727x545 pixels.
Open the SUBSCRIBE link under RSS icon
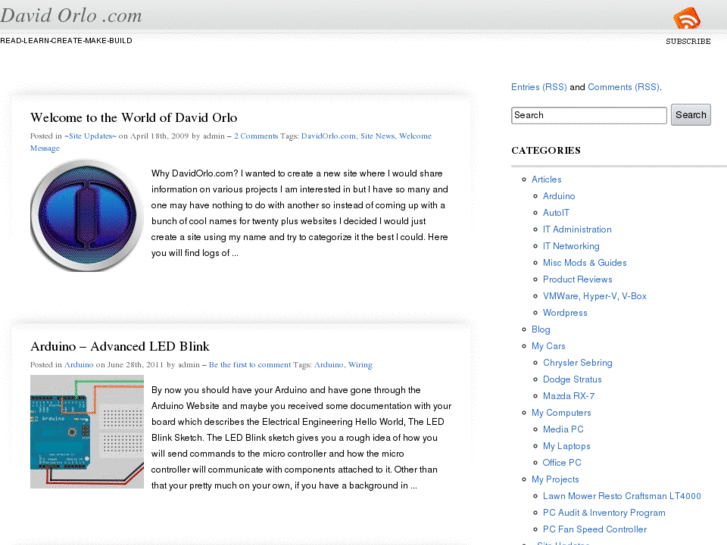pos(688,41)
